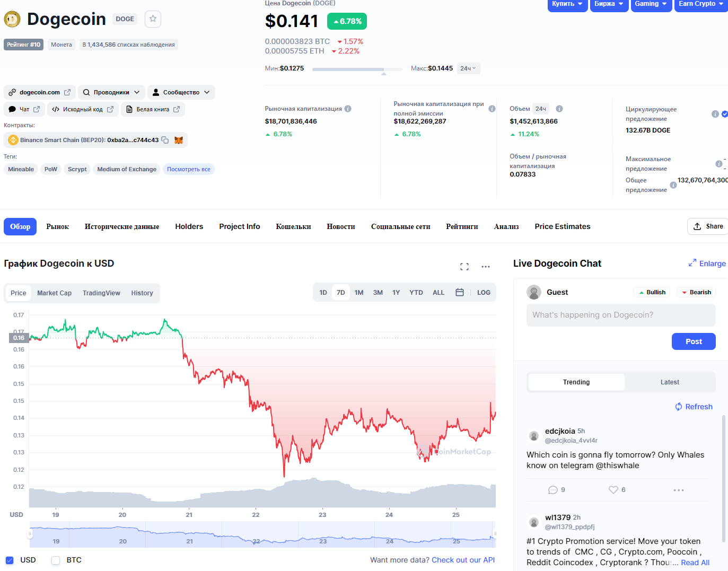
Task: Click the MetaMask fox icon
Action: click(x=179, y=140)
